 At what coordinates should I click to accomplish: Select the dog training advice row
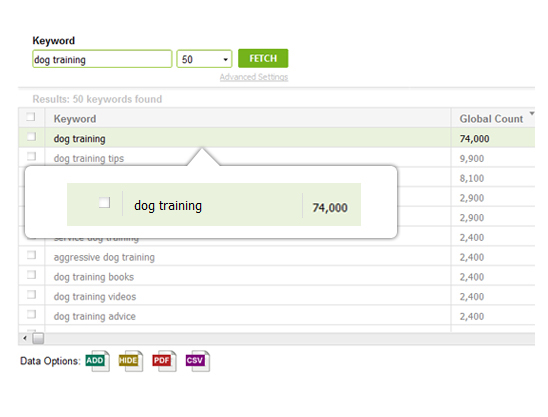(x=276, y=316)
